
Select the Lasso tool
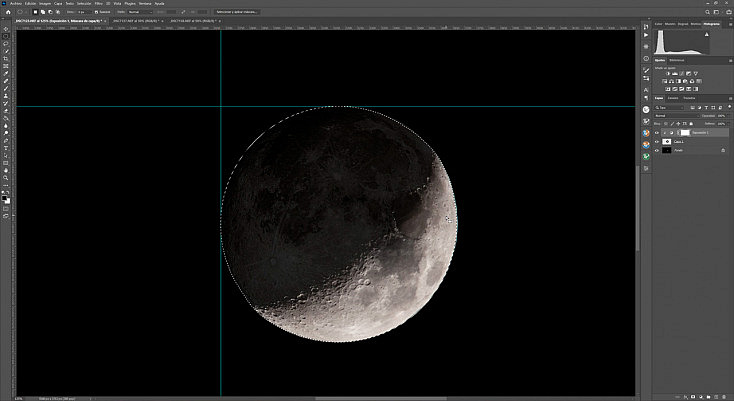click(x=6, y=44)
